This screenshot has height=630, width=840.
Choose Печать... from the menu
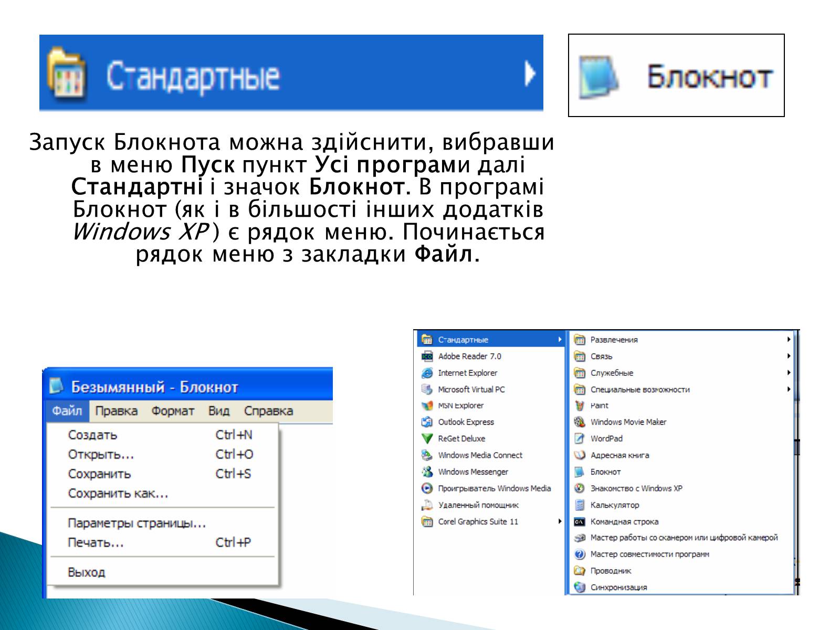[162, 542]
